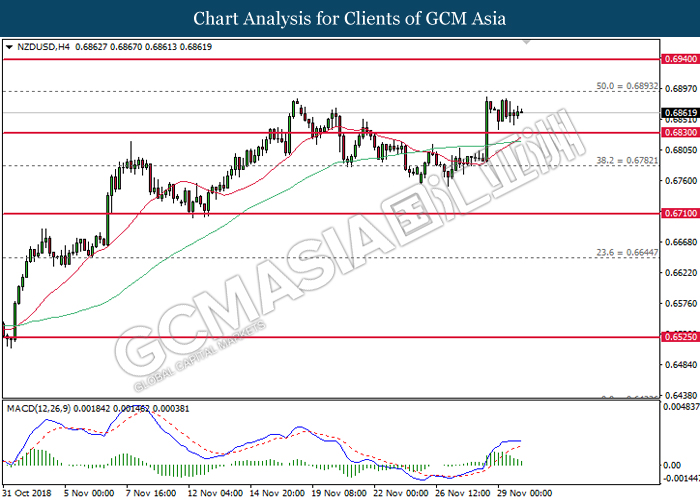This screenshot has width=700, height=500.
Task: Click the Fibonacci label 23.6 = 0.66447
Action: coord(627,253)
